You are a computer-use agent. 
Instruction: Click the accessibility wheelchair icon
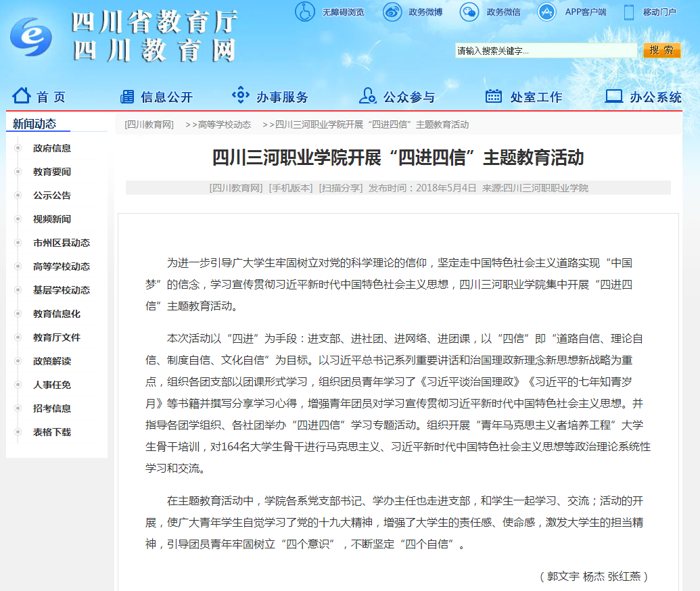(x=305, y=11)
